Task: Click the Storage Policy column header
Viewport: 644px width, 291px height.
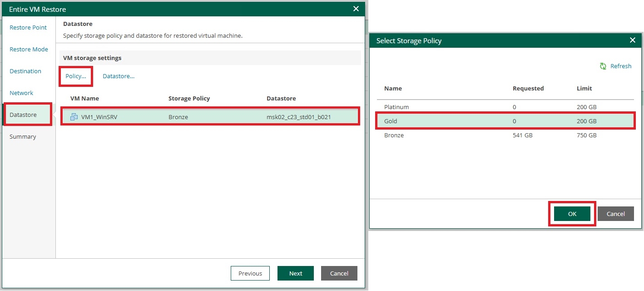Action: tap(189, 99)
